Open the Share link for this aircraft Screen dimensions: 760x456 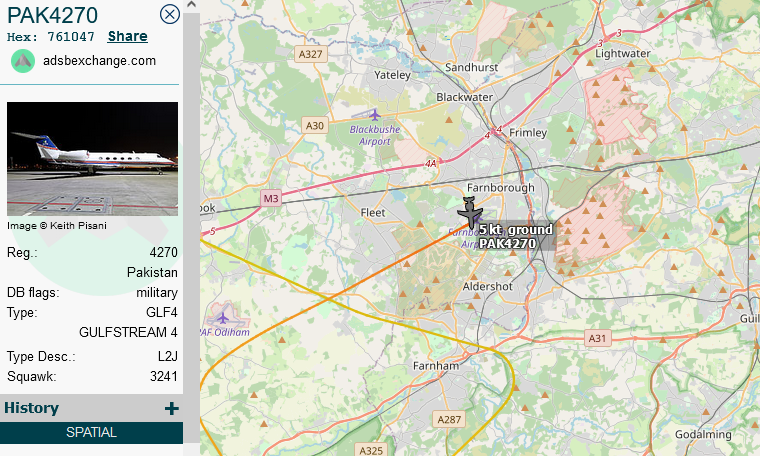click(127, 36)
